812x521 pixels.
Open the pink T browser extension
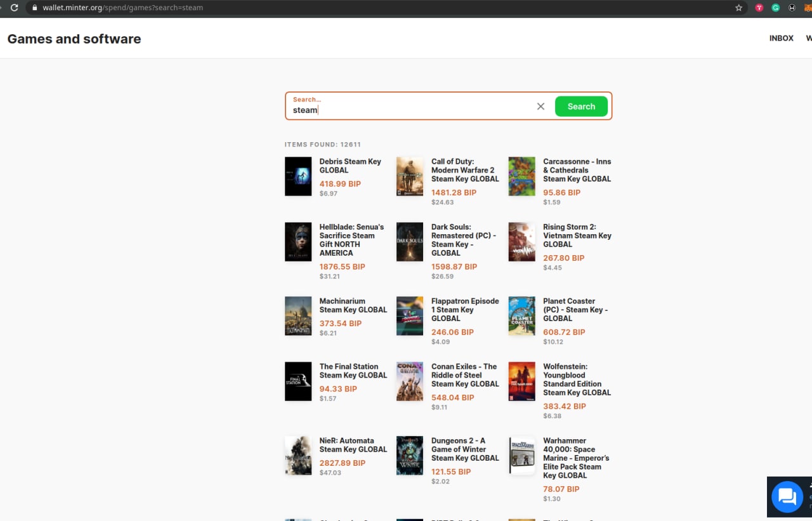(x=759, y=8)
